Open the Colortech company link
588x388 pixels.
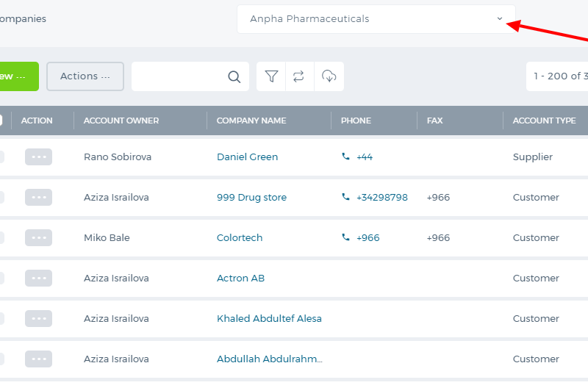[x=240, y=237]
